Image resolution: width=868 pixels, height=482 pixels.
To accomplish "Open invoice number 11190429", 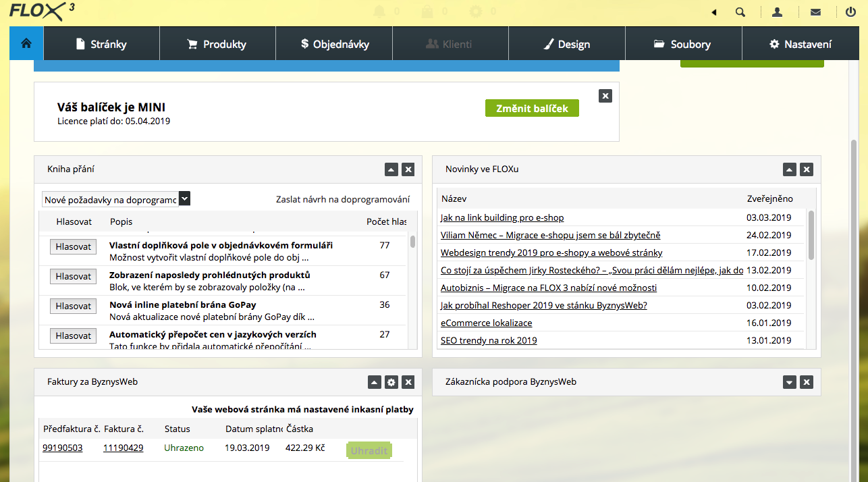I will pyautogui.click(x=123, y=448).
